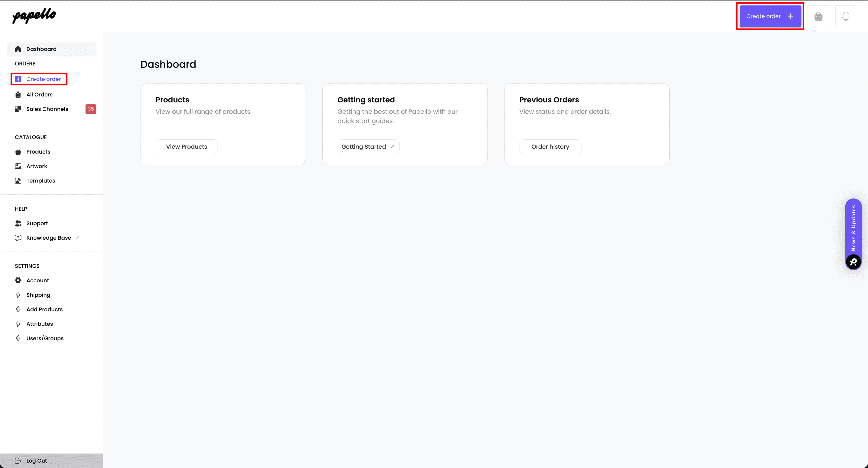Screen dimensions: 868x468
Task: Click Log Out at sidebar bottom
Action: coord(52,461)
